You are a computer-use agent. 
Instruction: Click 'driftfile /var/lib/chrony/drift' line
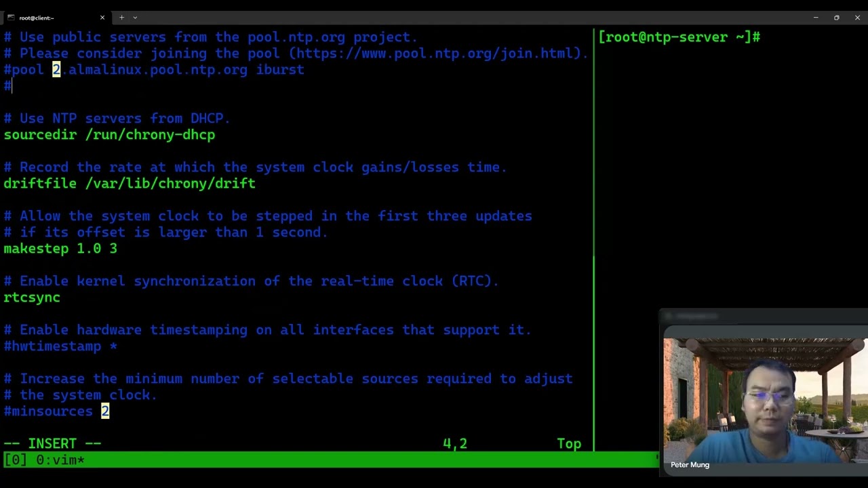130,184
